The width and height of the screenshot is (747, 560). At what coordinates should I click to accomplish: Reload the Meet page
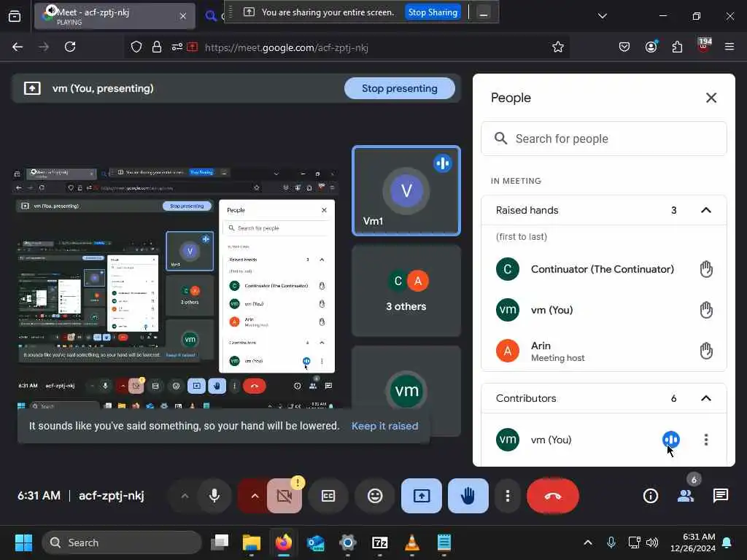pyautogui.click(x=70, y=47)
